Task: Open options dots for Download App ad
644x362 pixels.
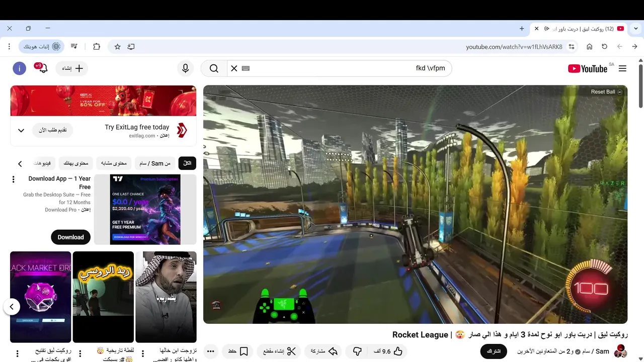Action: pos(14,179)
